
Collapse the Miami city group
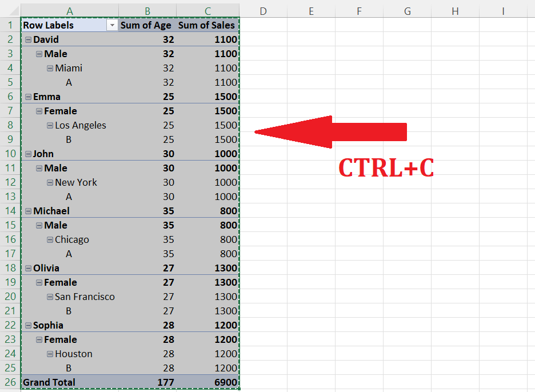click(x=49, y=67)
